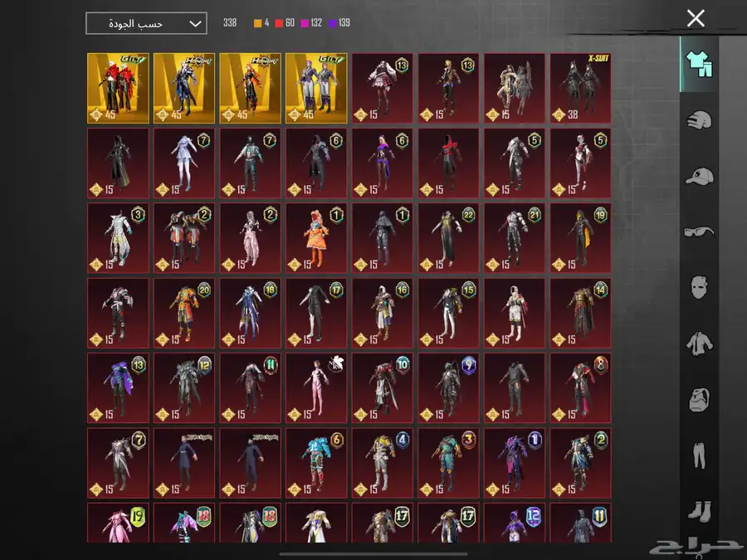Pick the yellow armor with badge 4
The image size is (747, 560).
pos(383,463)
